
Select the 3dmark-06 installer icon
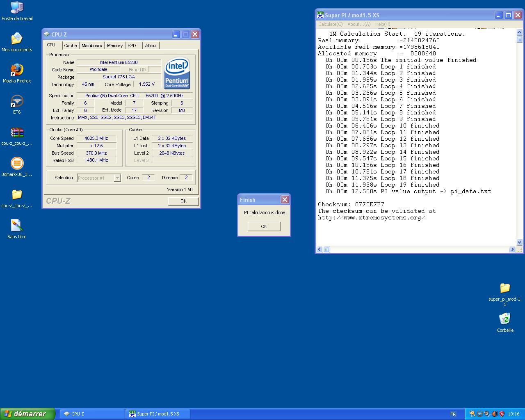(x=17, y=167)
